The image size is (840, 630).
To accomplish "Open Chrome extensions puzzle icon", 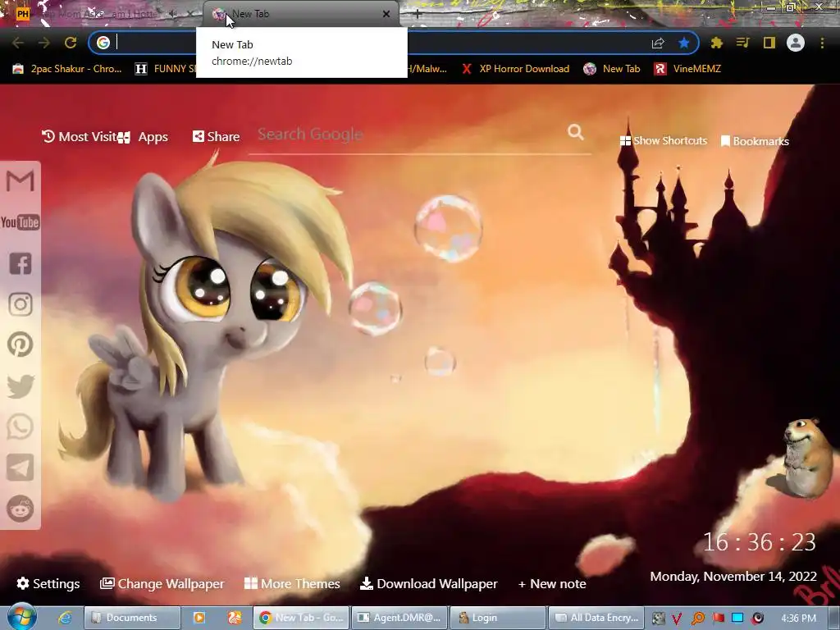I will (x=717, y=43).
